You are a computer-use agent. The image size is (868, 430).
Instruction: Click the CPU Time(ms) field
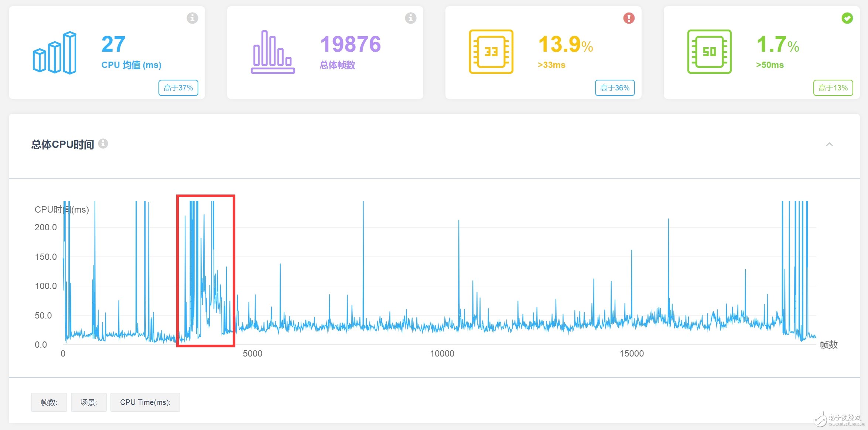pyautogui.click(x=145, y=402)
